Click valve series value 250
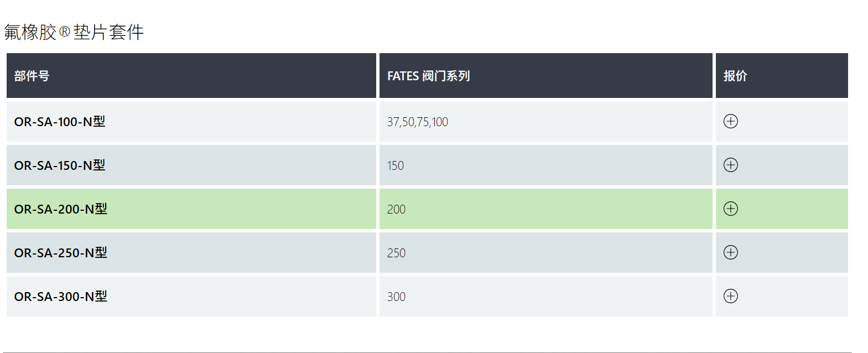 pos(396,253)
